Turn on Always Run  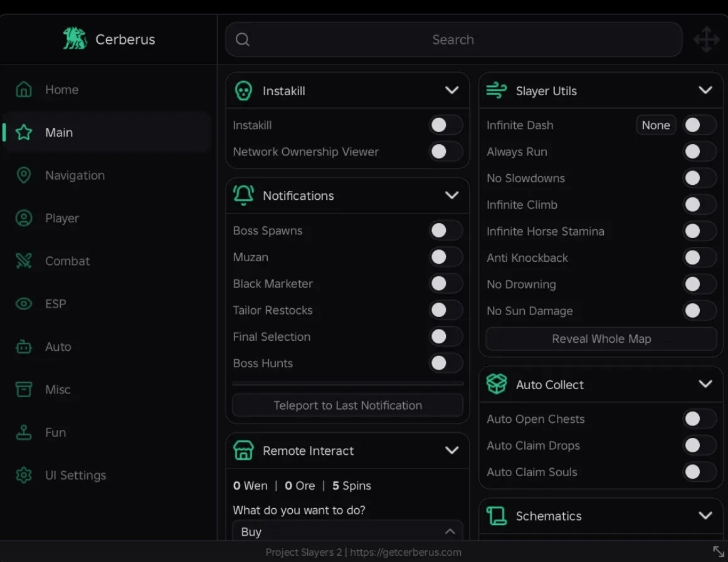pyautogui.click(x=699, y=151)
